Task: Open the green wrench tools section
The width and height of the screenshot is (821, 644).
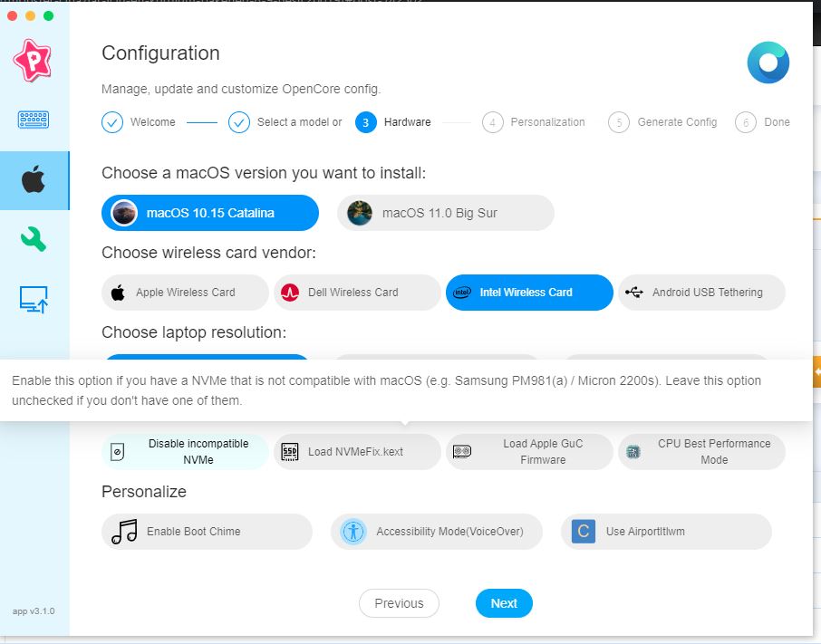Action: pyautogui.click(x=34, y=239)
